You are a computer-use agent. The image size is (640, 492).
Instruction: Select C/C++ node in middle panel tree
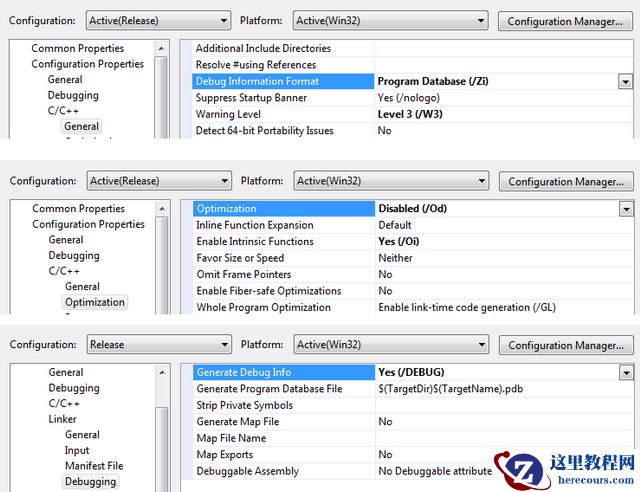point(64,271)
